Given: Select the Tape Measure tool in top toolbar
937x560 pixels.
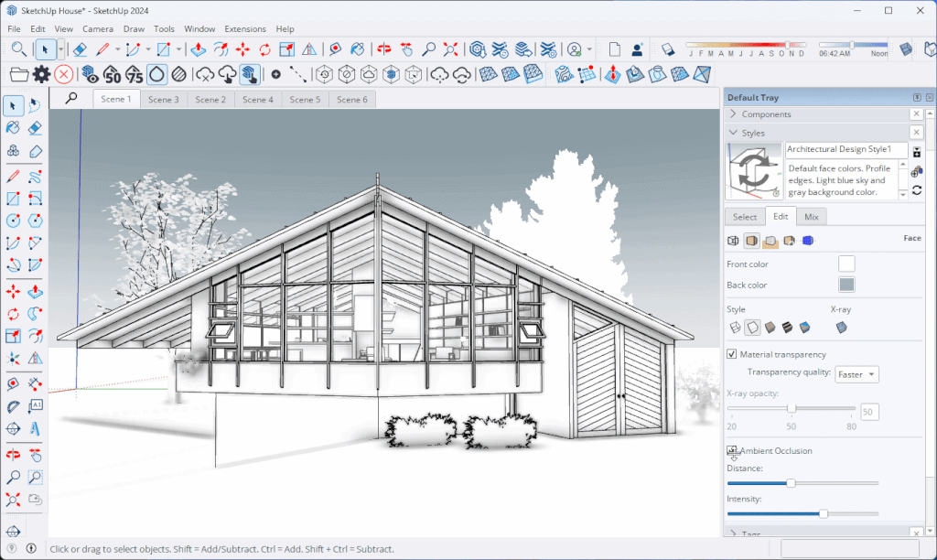Looking at the screenshot, I should pyautogui.click(x=335, y=49).
